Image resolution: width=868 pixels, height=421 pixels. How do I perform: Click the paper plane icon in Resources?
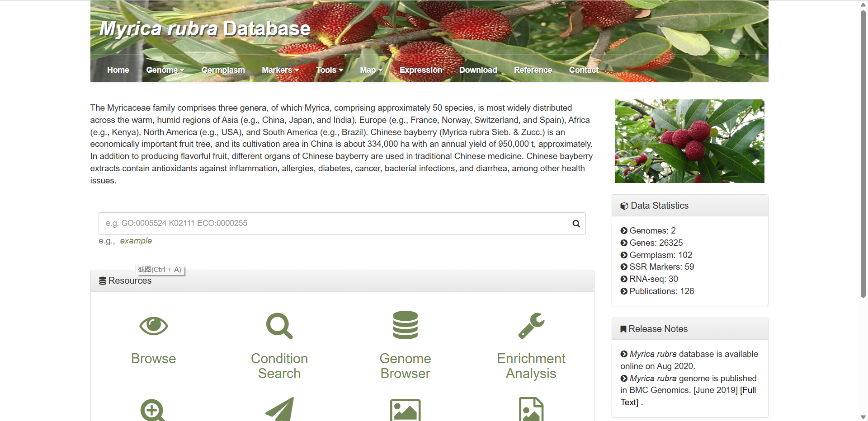279,409
